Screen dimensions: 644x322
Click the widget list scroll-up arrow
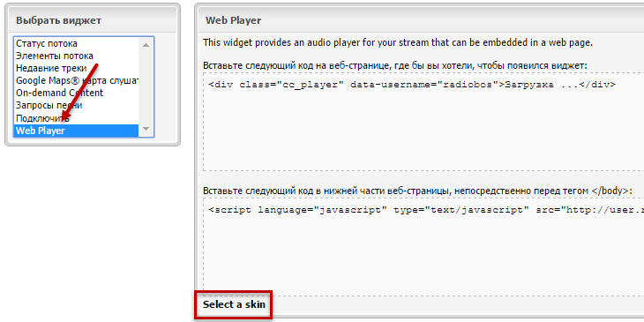coord(146,45)
